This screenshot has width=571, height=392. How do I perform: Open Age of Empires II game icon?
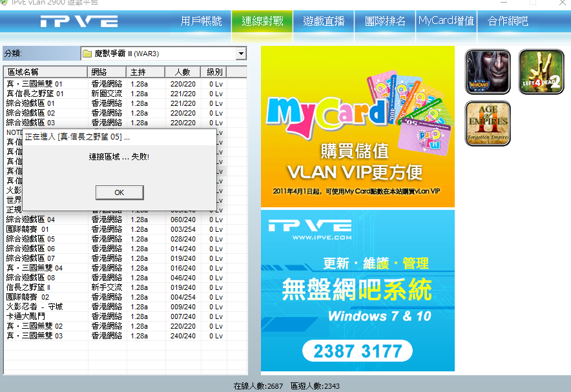[x=488, y=123]
